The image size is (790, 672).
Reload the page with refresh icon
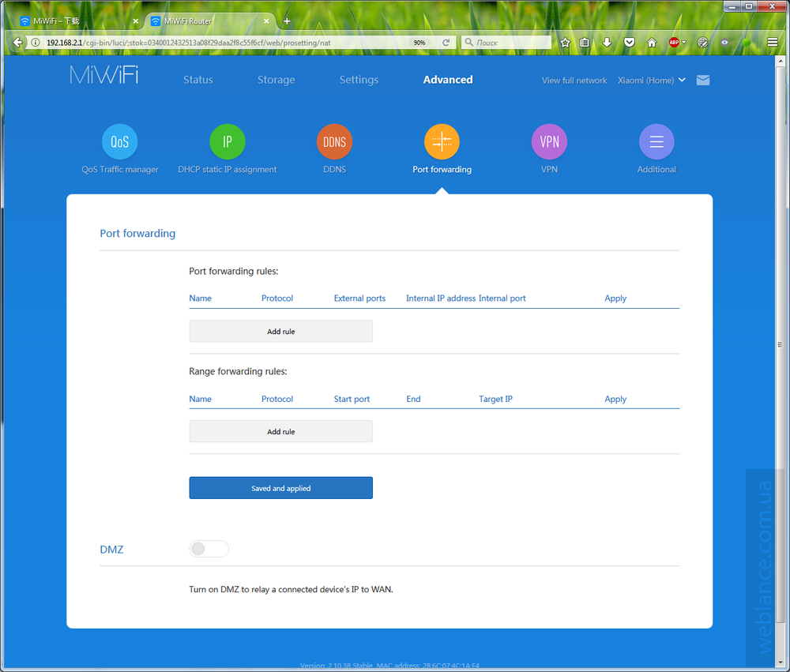coord(446,43)
